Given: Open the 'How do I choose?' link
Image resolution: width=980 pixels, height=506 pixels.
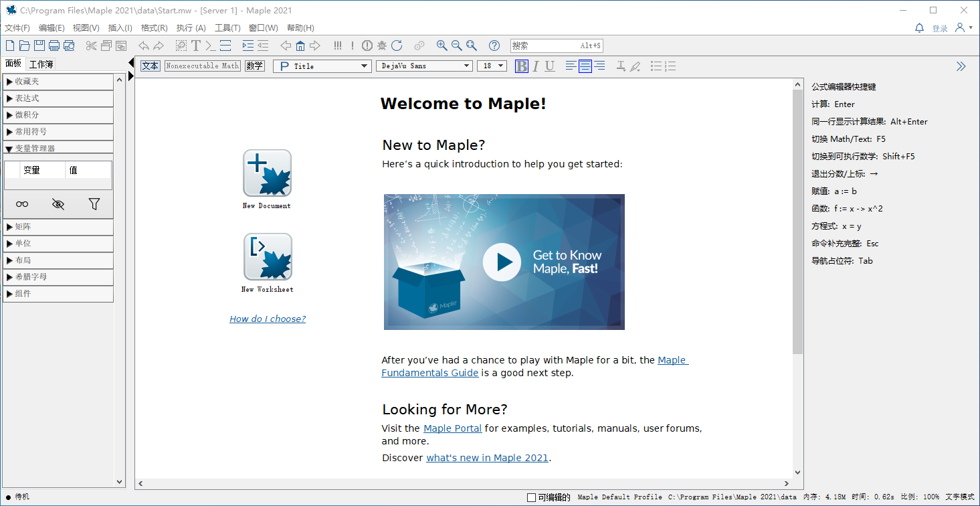Looking at the screenshot, I should tap(268, 319).
